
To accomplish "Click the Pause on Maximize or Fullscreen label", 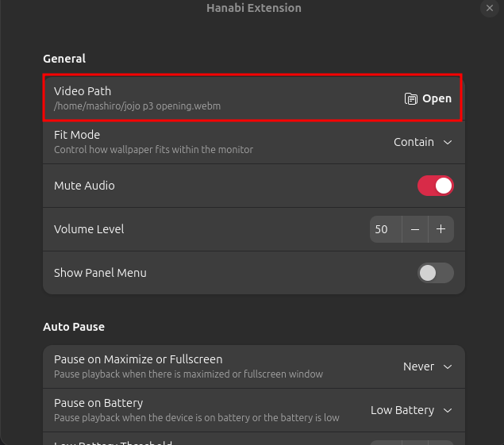I will [x=138, y=359].
